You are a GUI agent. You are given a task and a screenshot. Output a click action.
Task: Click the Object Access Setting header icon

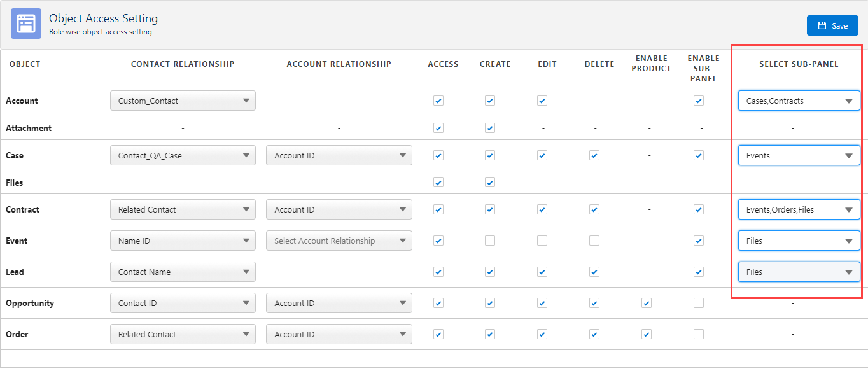coord(26,24)
